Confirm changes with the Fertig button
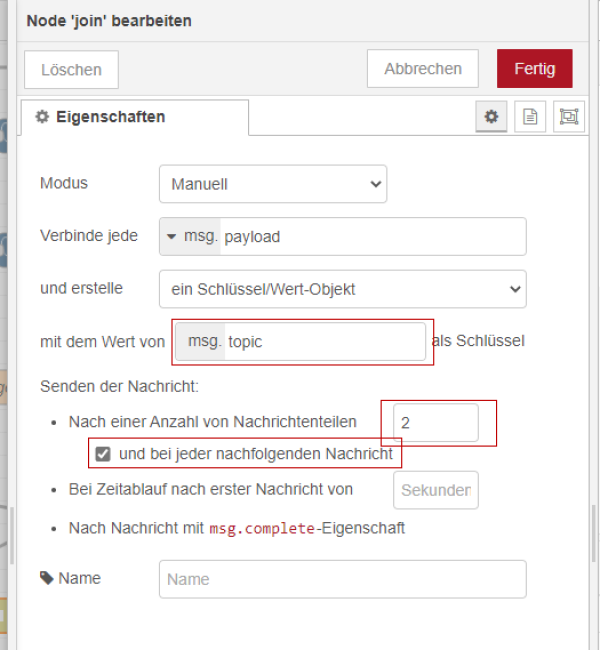This screenshot has height=650, width=600. (534, 69)
